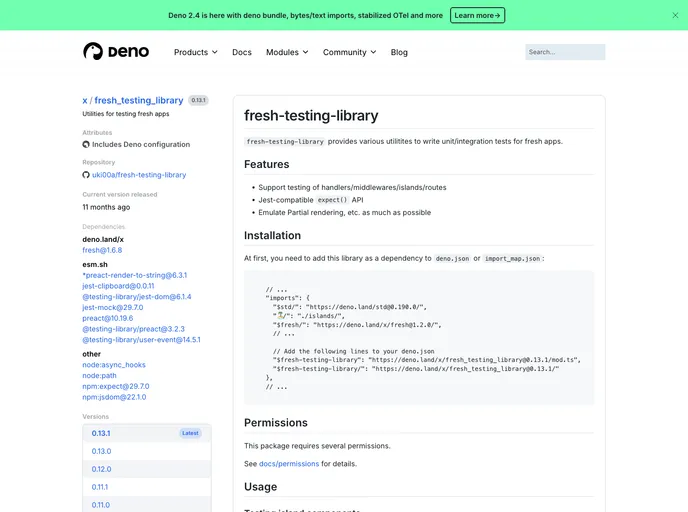688x512 pixels.
Task: Select version 0.11.0 in Versions list
Action: click(x=147, y=505)
